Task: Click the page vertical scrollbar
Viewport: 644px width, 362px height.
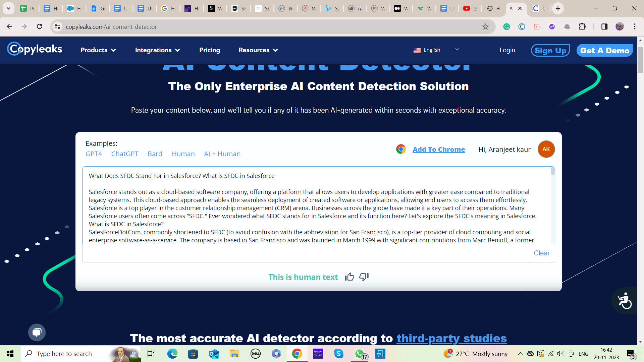Action: click(640, 60)
